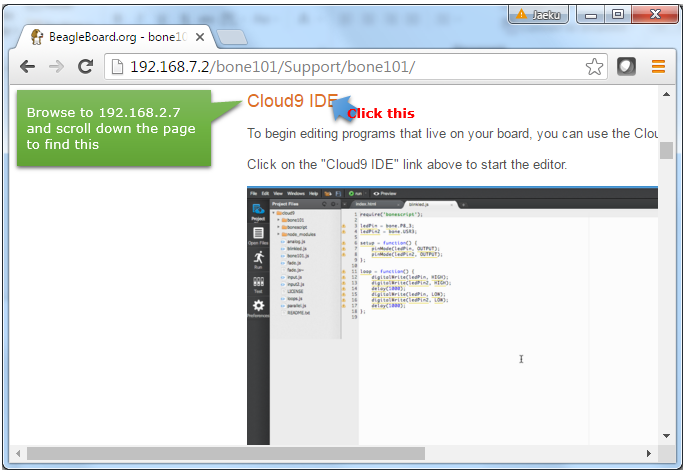Click the address bar URL field
This screenshot has width=687, height=473.
tap(356, 67)
